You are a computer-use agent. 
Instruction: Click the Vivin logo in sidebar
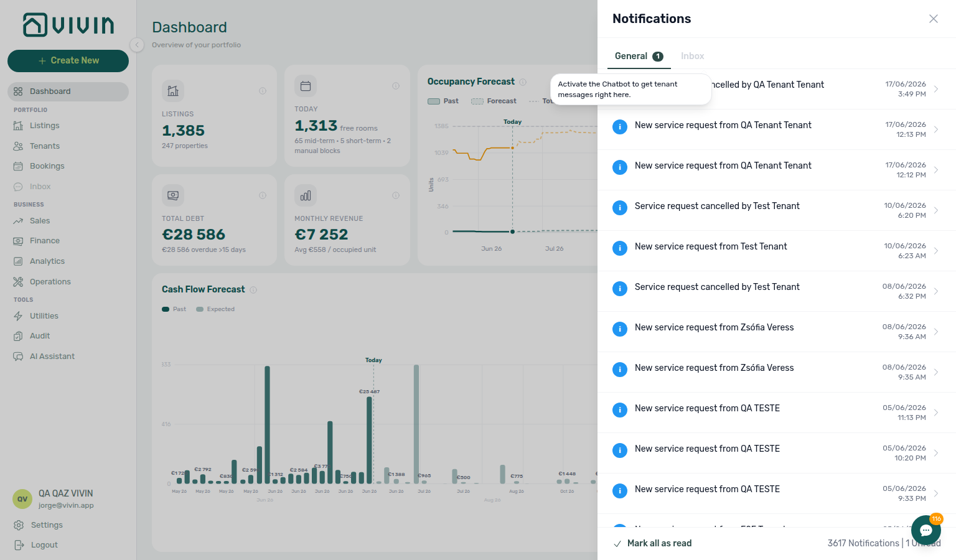point(68,25)
